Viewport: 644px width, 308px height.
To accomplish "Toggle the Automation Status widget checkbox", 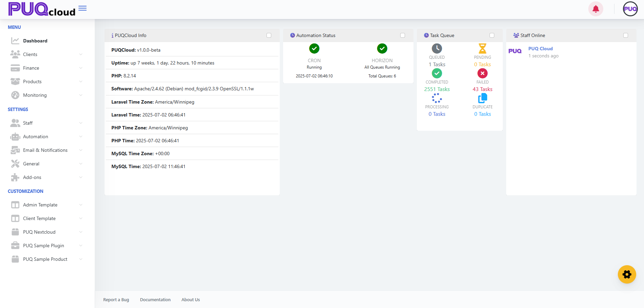I will 403,35.
